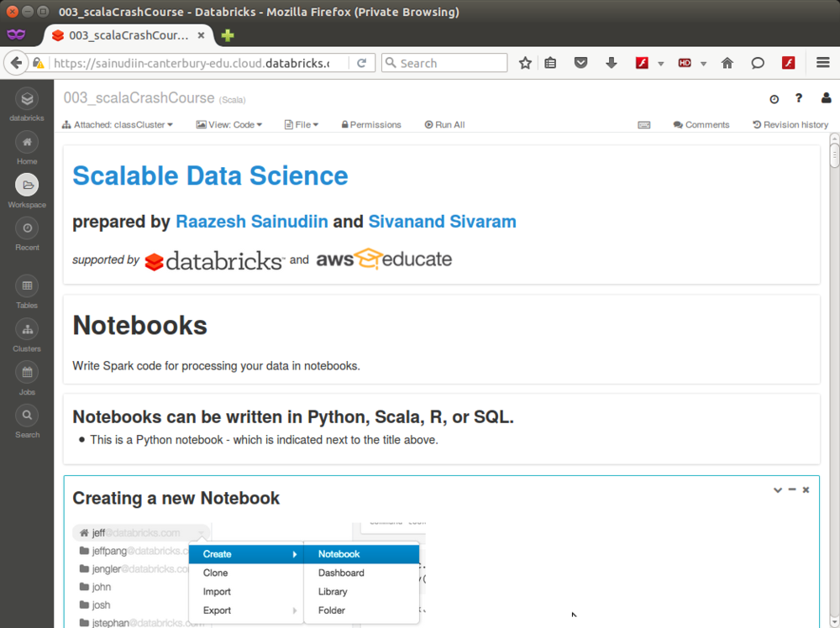
Task: Open the Tables sidebar icon
Action: point(27,286)
